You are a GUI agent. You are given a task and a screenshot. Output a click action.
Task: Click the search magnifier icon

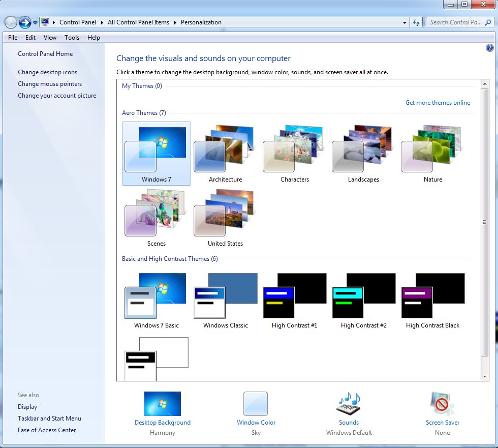488,22
